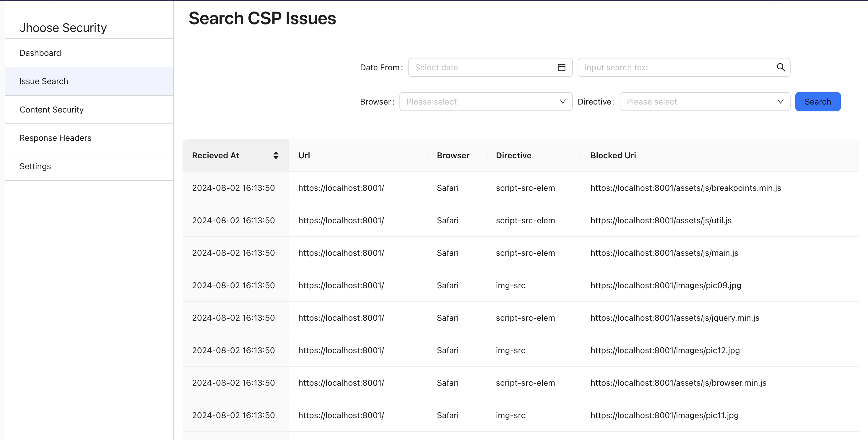Select the jquery.min.js issue row
The height and width of the screenshot is (440, 868).
point(674,318)
